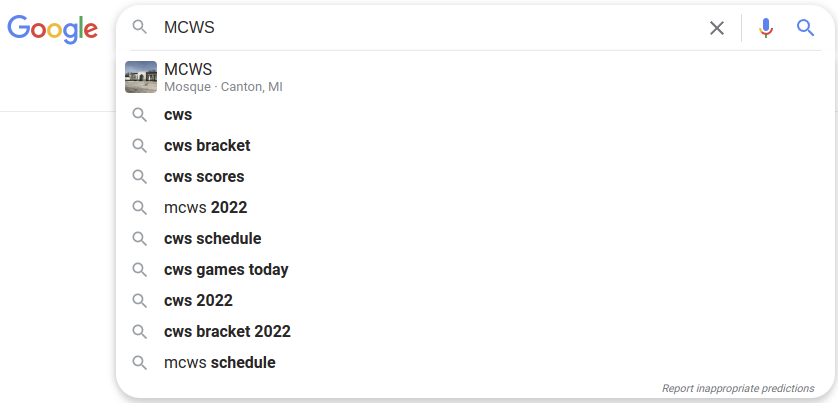
Task: Choose "mcws 2022" from suggestions
Action: tap(205, 208)
